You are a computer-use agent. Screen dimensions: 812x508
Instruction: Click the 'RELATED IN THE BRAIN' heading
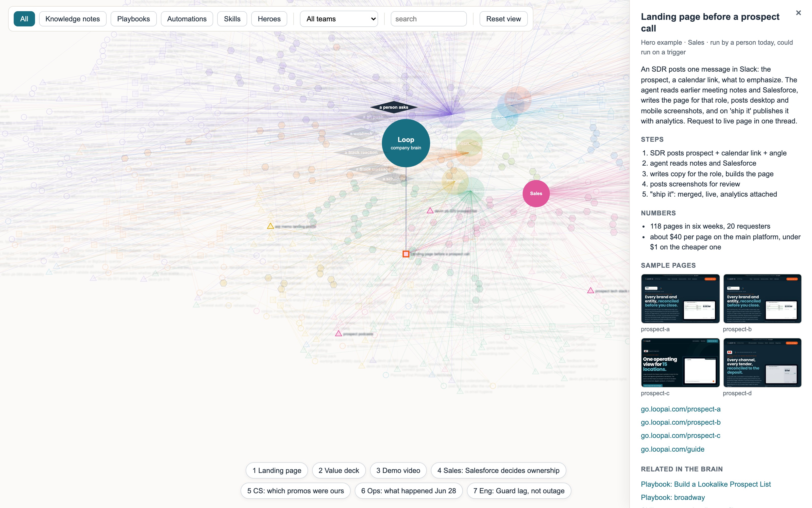coord(682,469)
